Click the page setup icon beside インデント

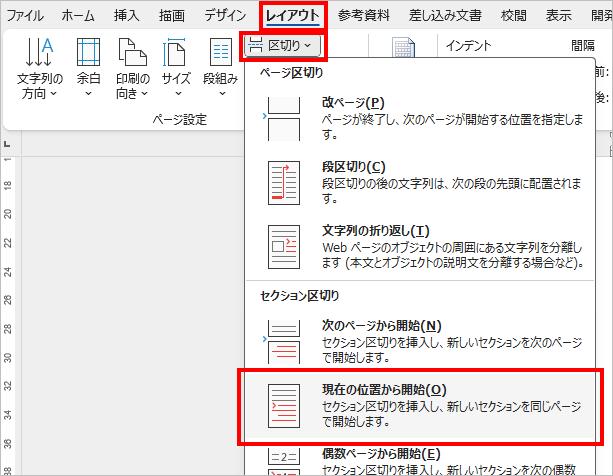tap(403, 48)
